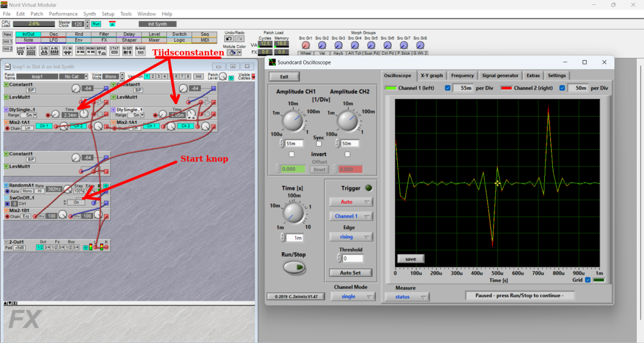
Task: Add a 2-OUT module from toolbar
Action: click(x=20, y=50)
